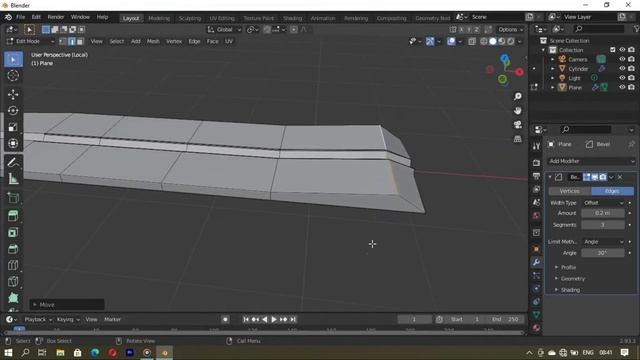640x360 pixels.
Task: Open the Vertex menu
Action: (x=174, y=41)
